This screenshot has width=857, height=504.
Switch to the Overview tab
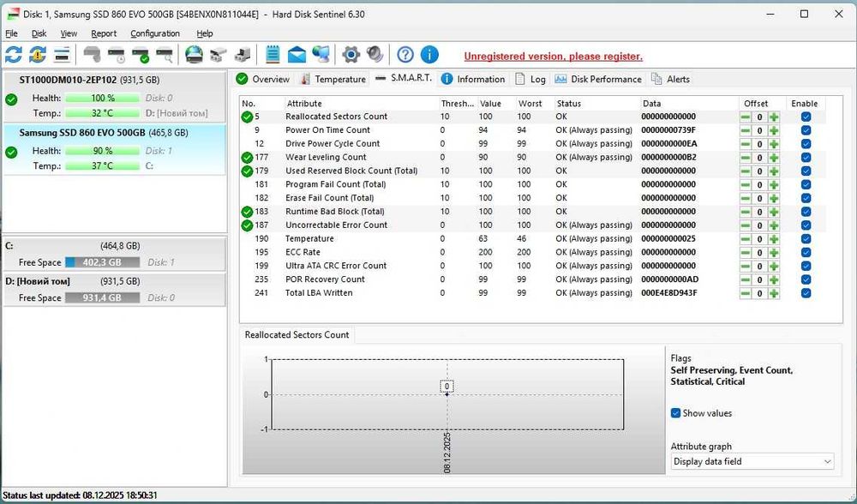click(263, 79)
